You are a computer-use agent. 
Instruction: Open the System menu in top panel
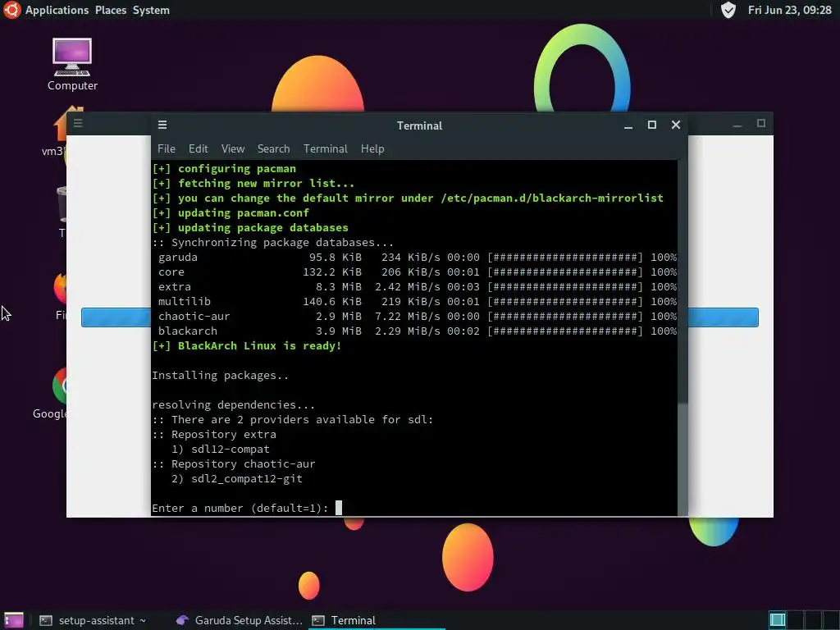click(x=151, y=10)
